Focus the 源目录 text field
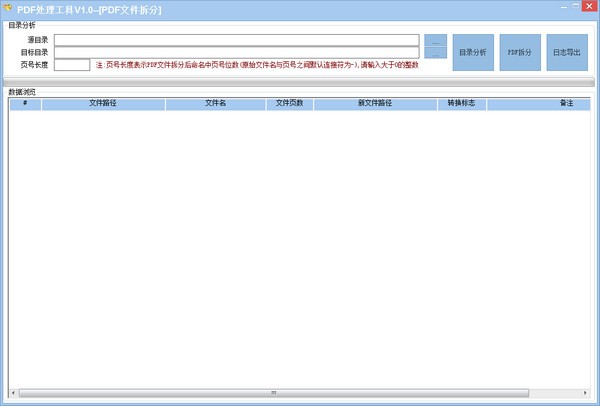The width and height of the screenshot is (600, 406). point(236,40)
